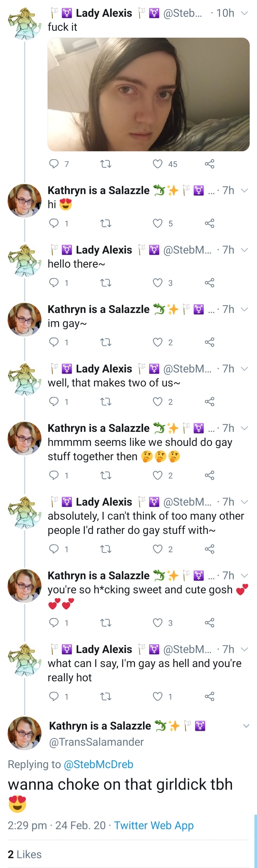Click the Twitter Web App source link
This screenshot has width=257, height=868.
154,825
